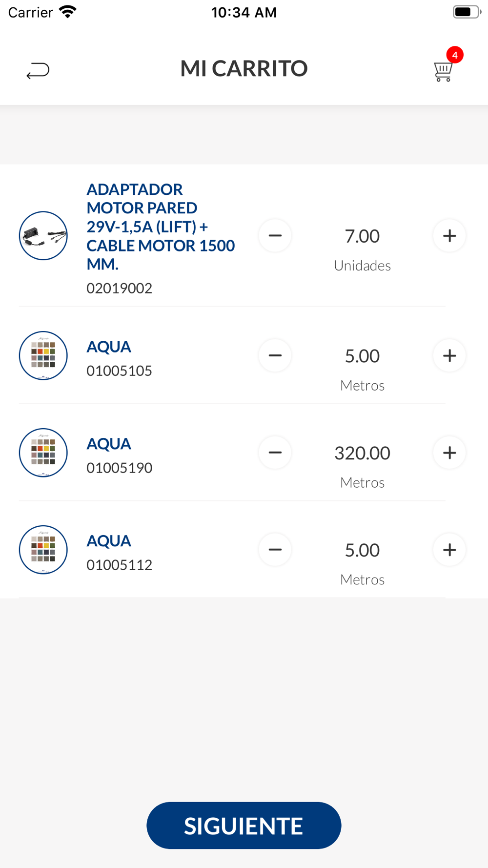488x868 pixels.
Task: Open the shopping cart icon
Action: click(443, 72)
